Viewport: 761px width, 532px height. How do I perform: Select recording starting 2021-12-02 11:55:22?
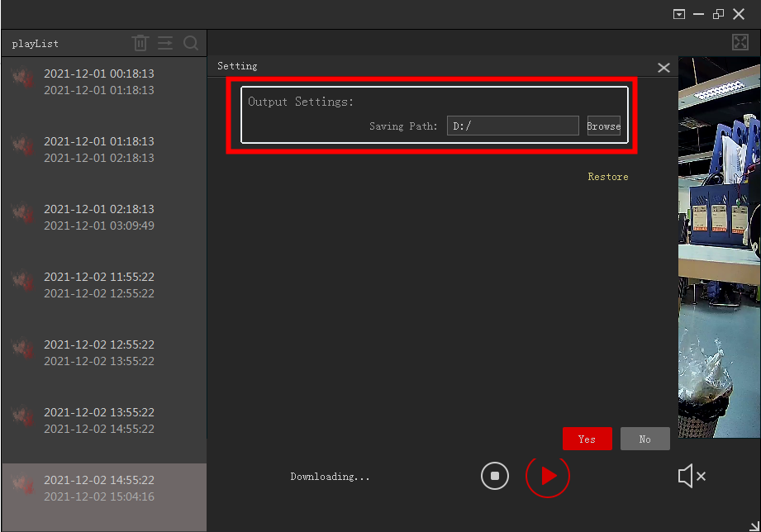click(x=99, y=285)
